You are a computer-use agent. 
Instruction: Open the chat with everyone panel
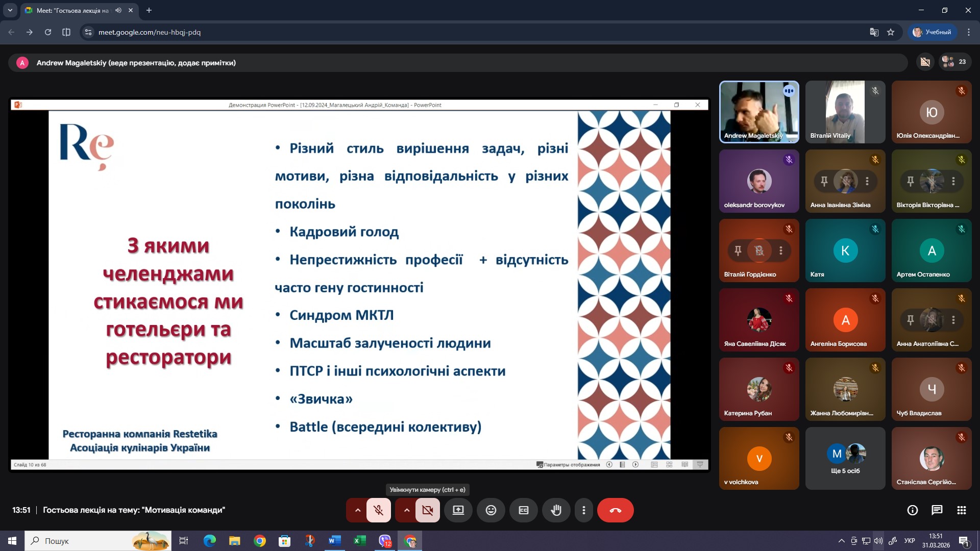(x=937, y=510)
